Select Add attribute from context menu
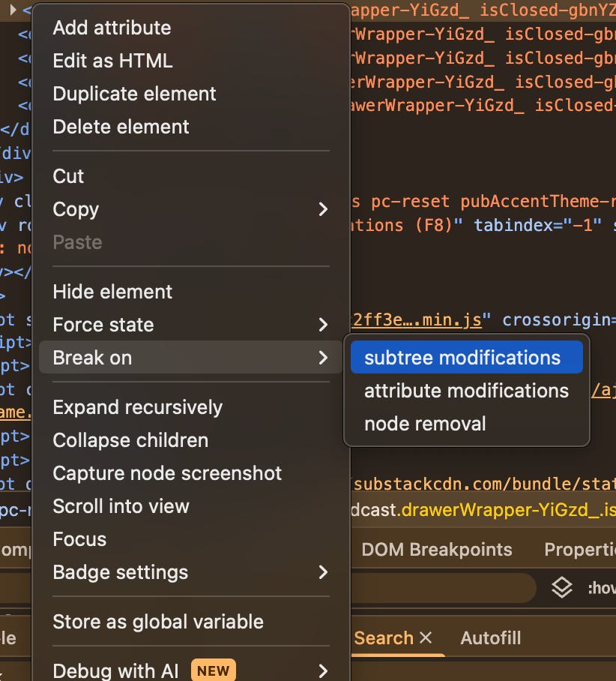The width and height of the screenshot is (616, 681). point(190,28)
